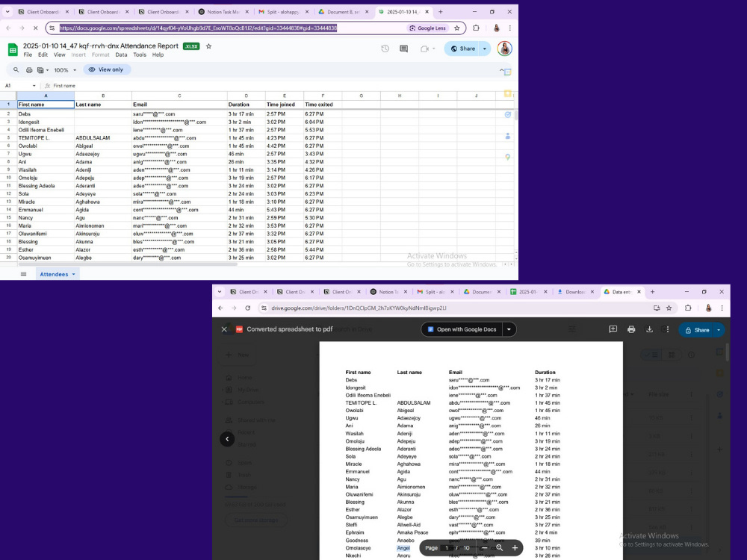The width and height of the screenshot is (747, 560).
Task: Click the Google account avatar in Sheets
Action: coord(504,49)
